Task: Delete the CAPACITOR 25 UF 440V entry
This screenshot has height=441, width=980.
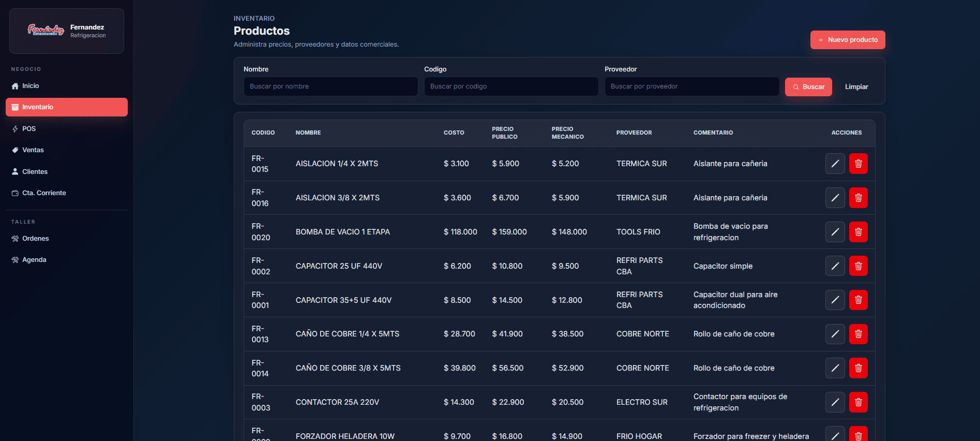Action: pos(858,266)
